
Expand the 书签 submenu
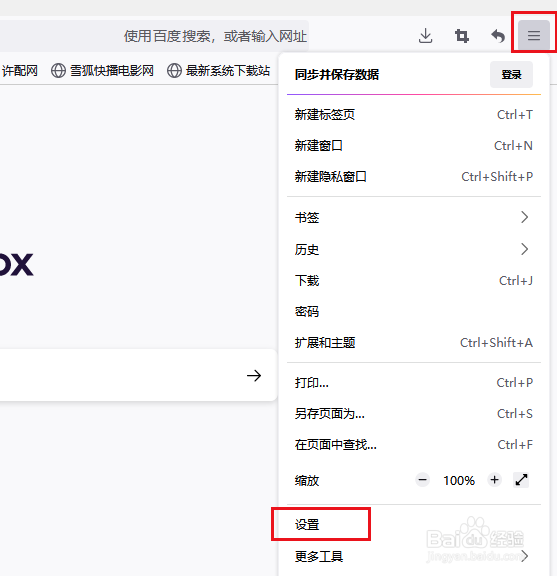(414, 217)
